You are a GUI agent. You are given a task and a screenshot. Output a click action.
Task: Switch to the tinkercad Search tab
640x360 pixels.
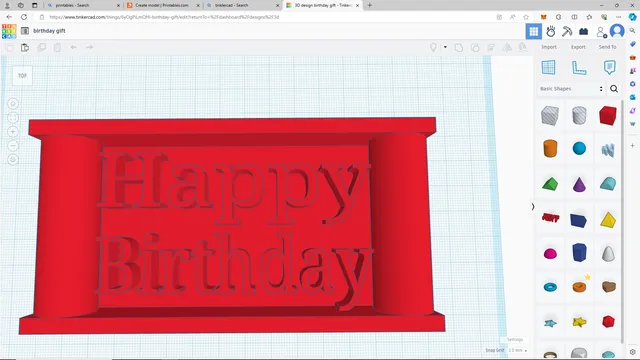click(x=242, y=5)
